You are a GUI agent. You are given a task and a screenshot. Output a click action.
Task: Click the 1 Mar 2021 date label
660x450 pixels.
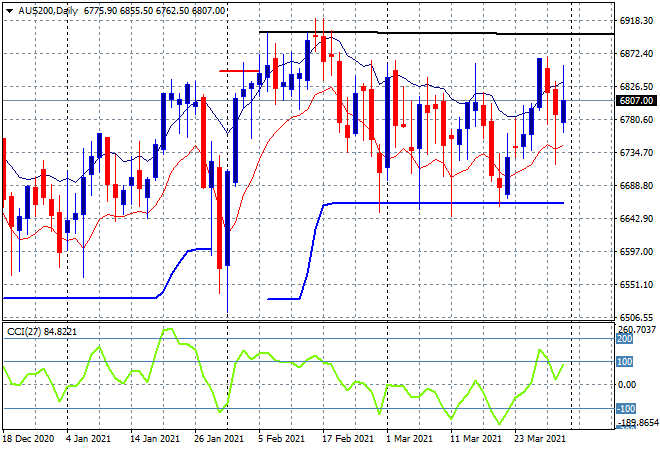point(410,439)
